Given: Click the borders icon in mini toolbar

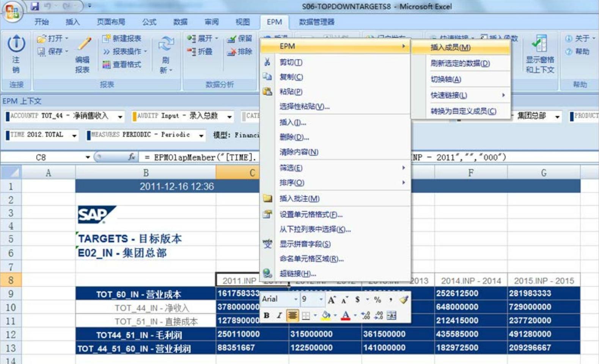Looking at the screenshot, I should tap(306, 315).
